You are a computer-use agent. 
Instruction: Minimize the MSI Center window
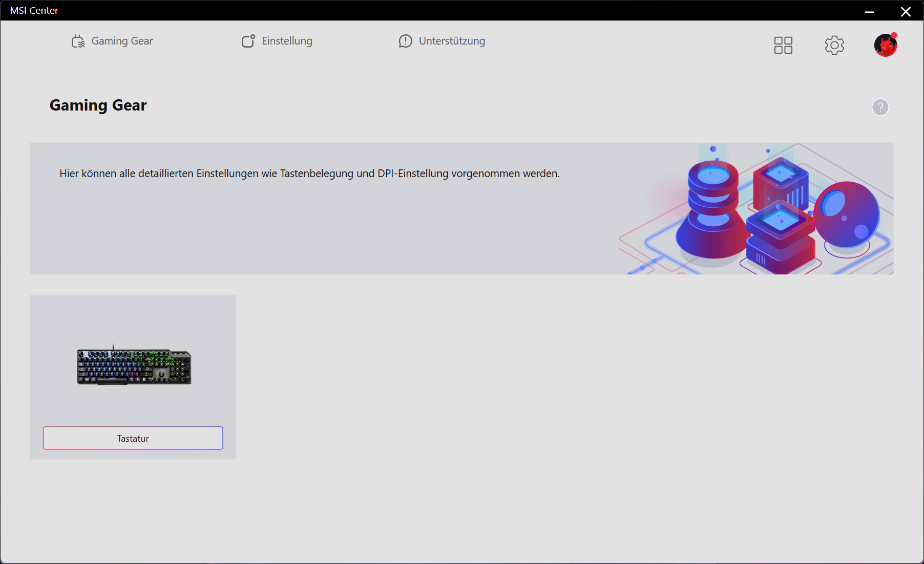click(869, 11)
